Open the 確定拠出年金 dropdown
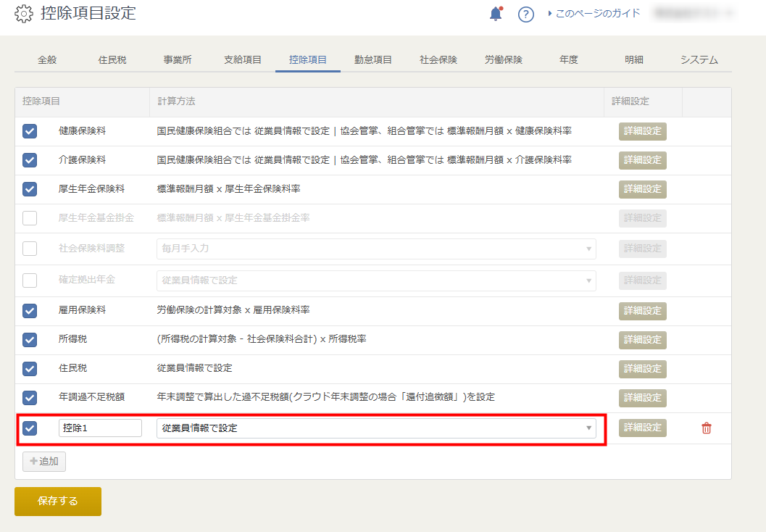The width and height of the screenshot is (766, 532). click(x=376, y=280)
